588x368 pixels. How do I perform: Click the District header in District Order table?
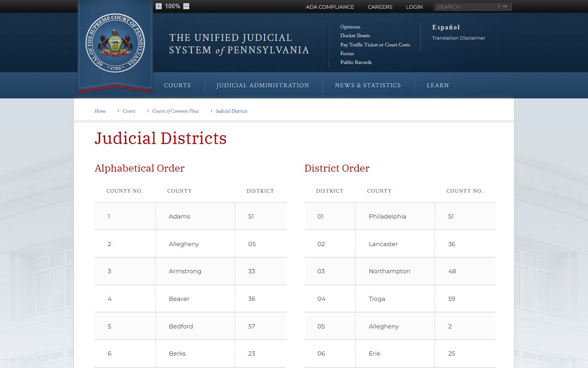click(x=329, y=191)
